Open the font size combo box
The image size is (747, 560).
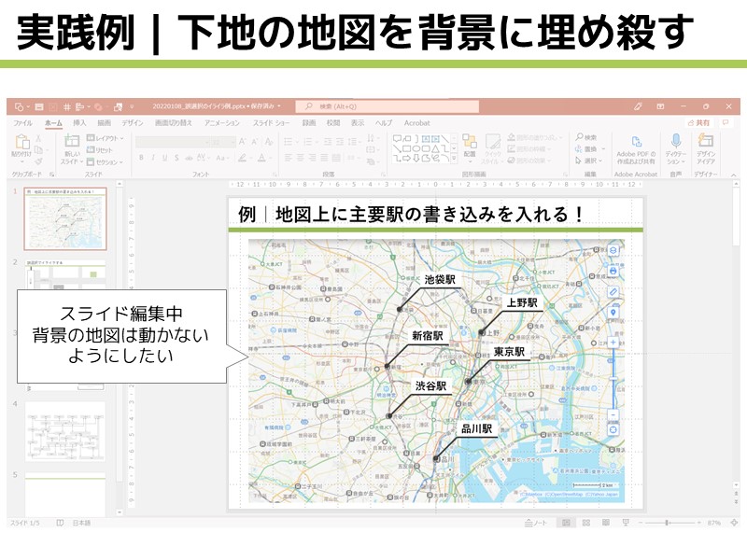click(x=223, y=142)
